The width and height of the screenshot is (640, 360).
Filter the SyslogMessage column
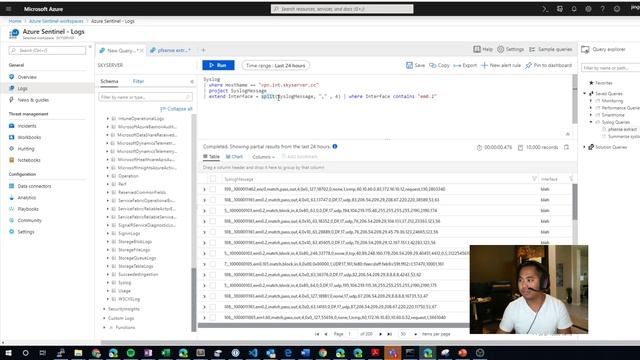coord(534,179)
